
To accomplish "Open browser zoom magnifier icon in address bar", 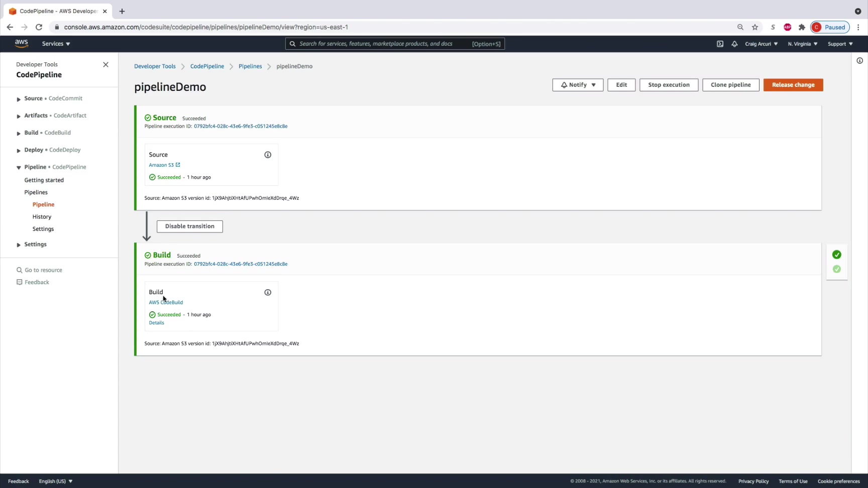I will coord(740,27).
